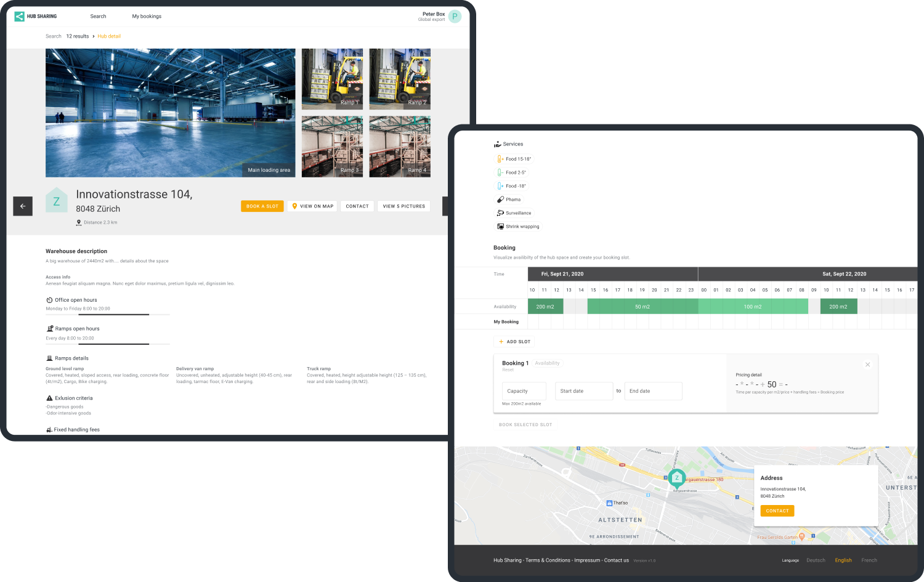Select the Phama service chip
924x582 pixels.
(509, 200)
